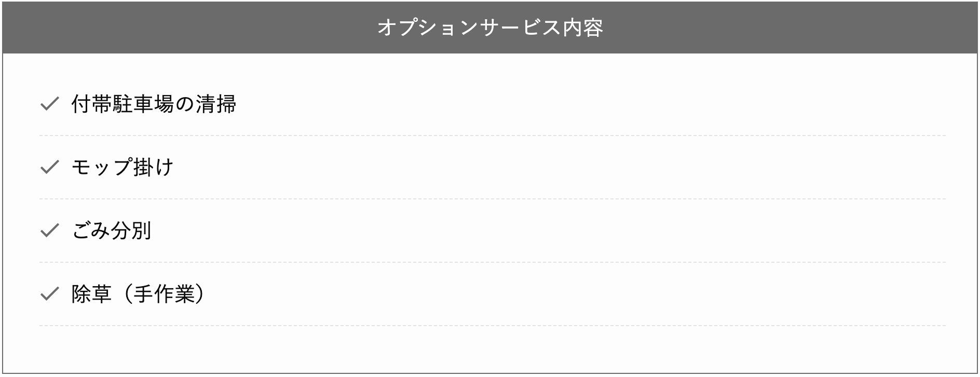Click the dashed divider below 付帯駐車場の清掃

coord(492,136)
